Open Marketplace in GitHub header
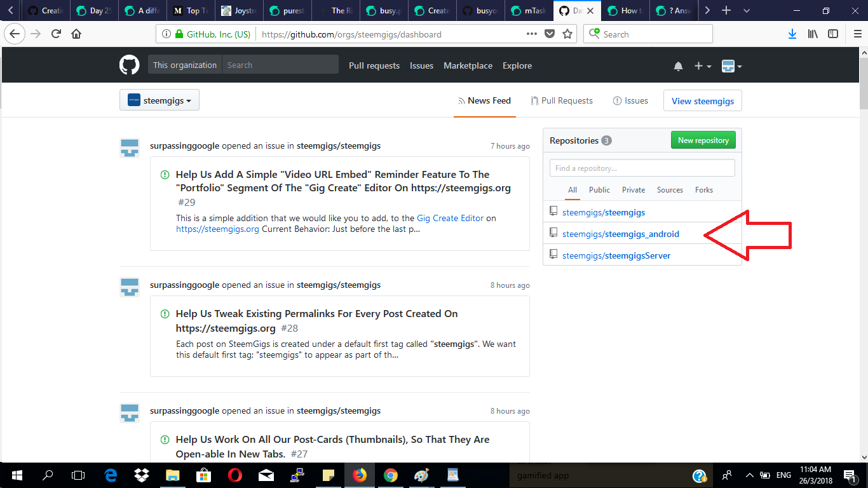This screenshot has width=868, height=488. point(468,65)
